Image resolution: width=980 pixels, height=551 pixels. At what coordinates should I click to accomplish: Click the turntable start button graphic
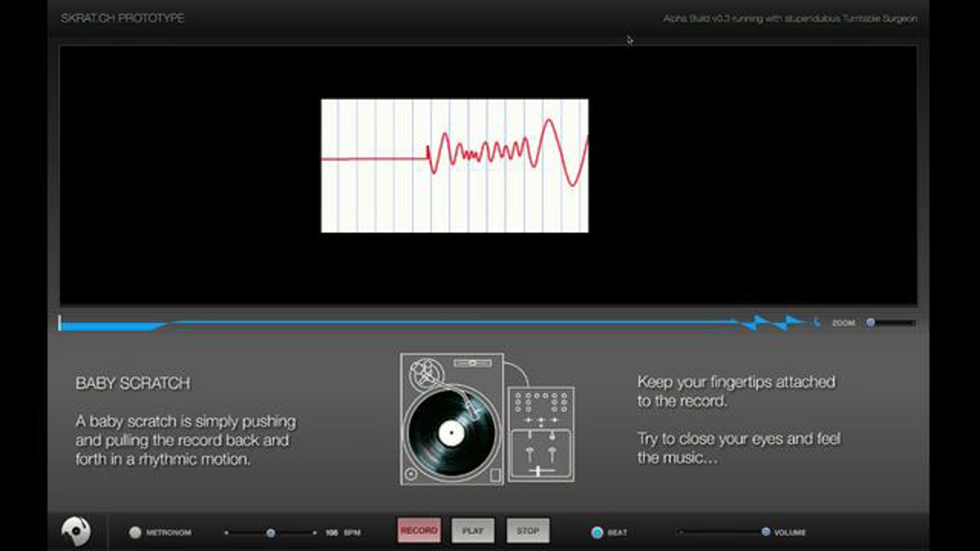[411, 474]
